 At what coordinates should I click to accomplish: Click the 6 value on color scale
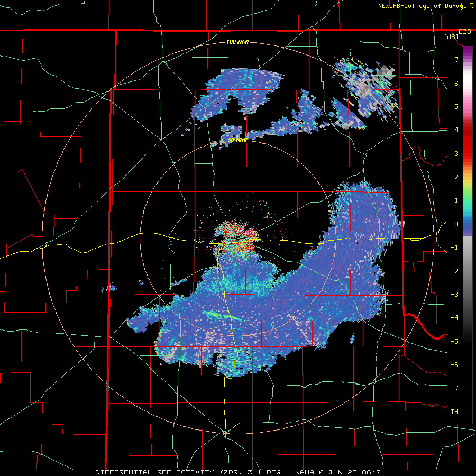(x=456, y=83)
